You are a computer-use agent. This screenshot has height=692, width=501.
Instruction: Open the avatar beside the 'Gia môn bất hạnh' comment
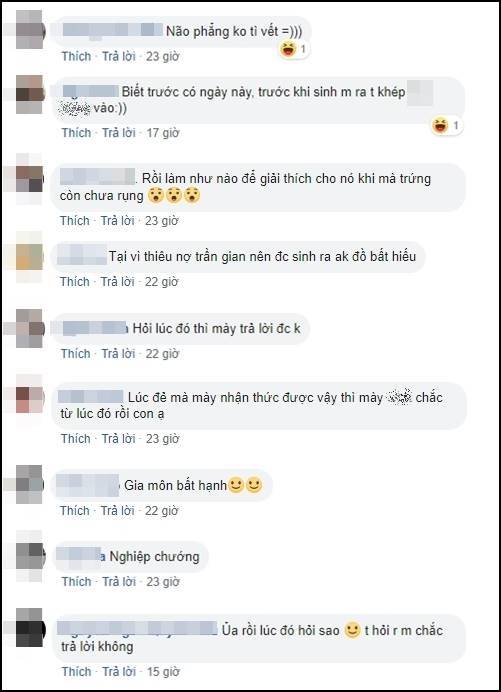pyautogui.click(x=30, y=485)
